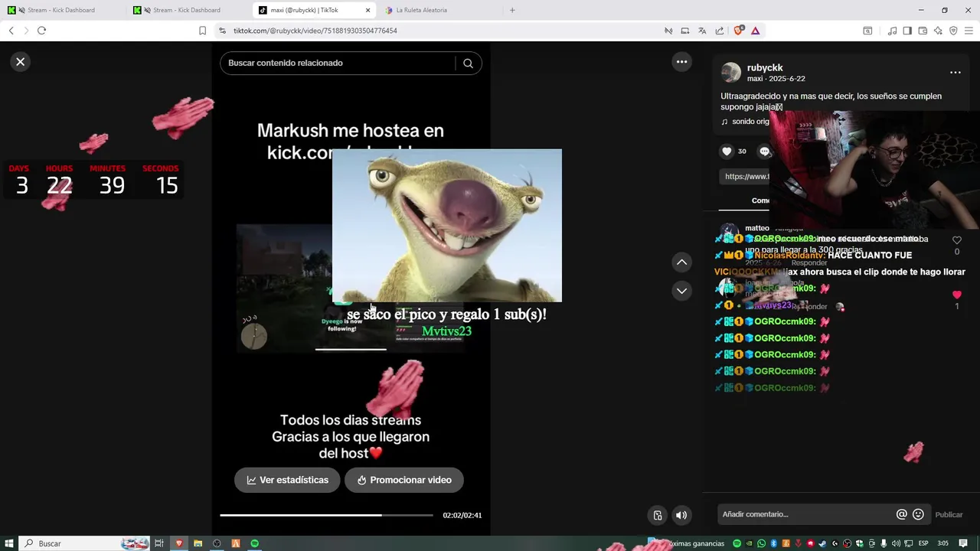The height and width of the screenshot is (551, 980).
Task: Open Spotify from the taskbar
Action: click(254, 543)
